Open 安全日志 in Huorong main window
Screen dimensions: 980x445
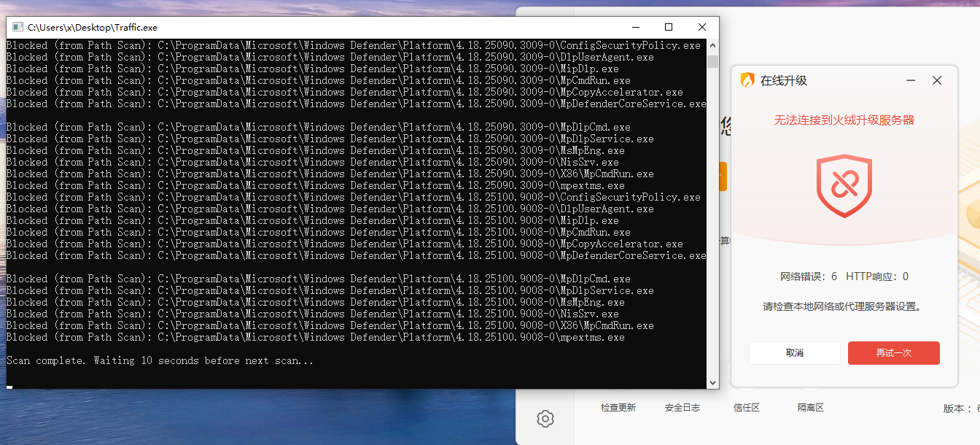click(x=682, y=408)
